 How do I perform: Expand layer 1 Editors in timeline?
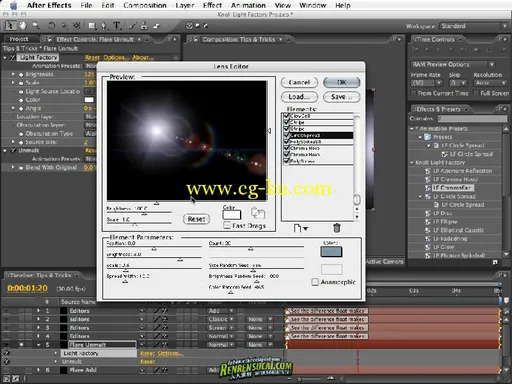click(x=38, y=311)
